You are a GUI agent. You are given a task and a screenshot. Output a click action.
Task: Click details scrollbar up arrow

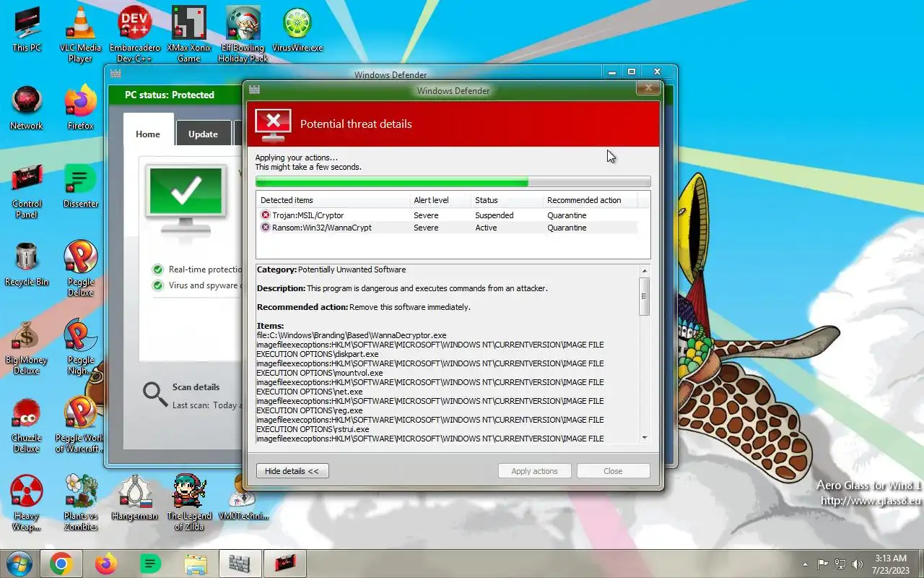[x=645, y=270]
